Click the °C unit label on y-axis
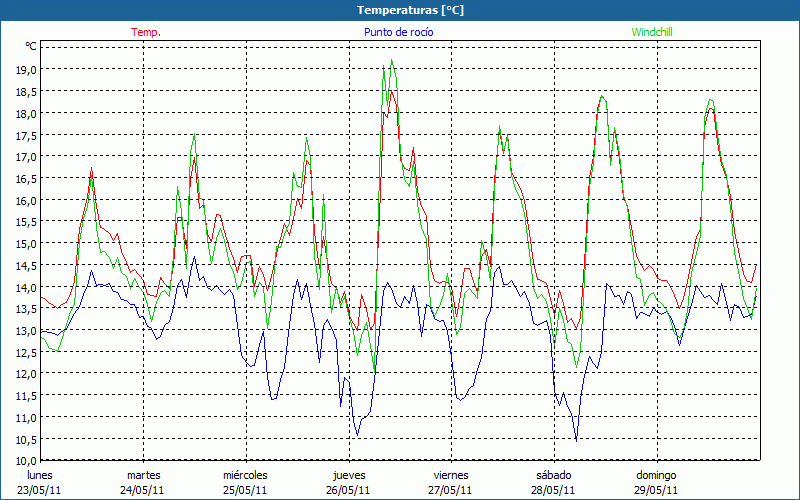The image size is (800, 500). click(x=30, y=47)
